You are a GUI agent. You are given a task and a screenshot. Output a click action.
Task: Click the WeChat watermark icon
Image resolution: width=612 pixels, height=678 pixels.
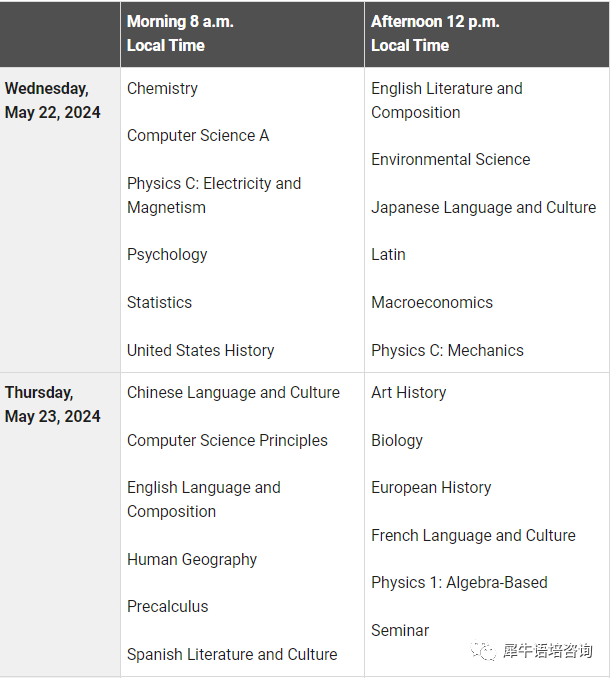point(483,651)
